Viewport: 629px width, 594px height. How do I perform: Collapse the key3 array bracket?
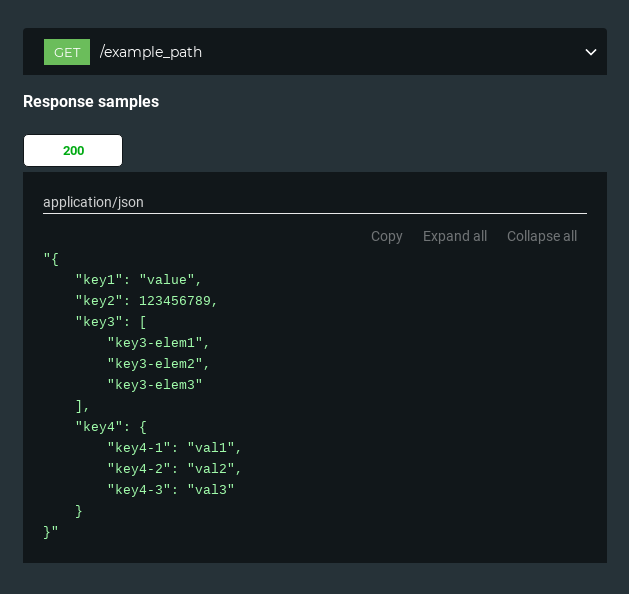click(143, 322)
